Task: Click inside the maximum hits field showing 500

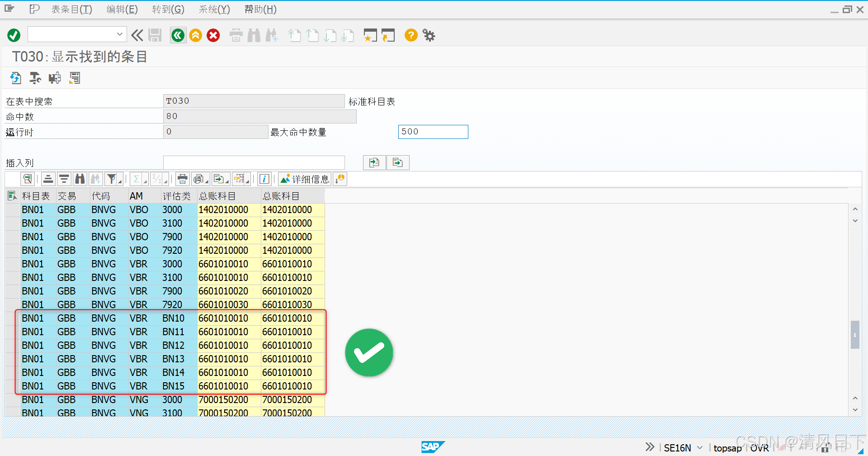Action: tap(432, 132)
